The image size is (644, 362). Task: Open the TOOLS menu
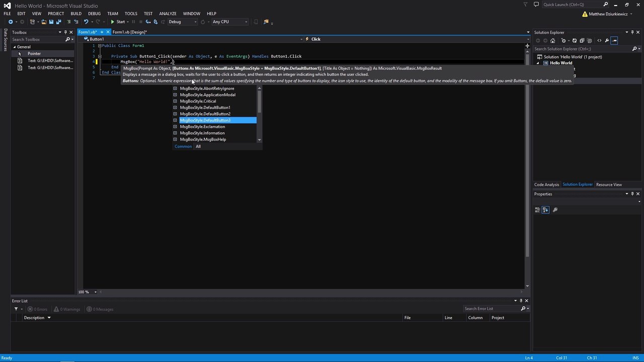point(131,14)
